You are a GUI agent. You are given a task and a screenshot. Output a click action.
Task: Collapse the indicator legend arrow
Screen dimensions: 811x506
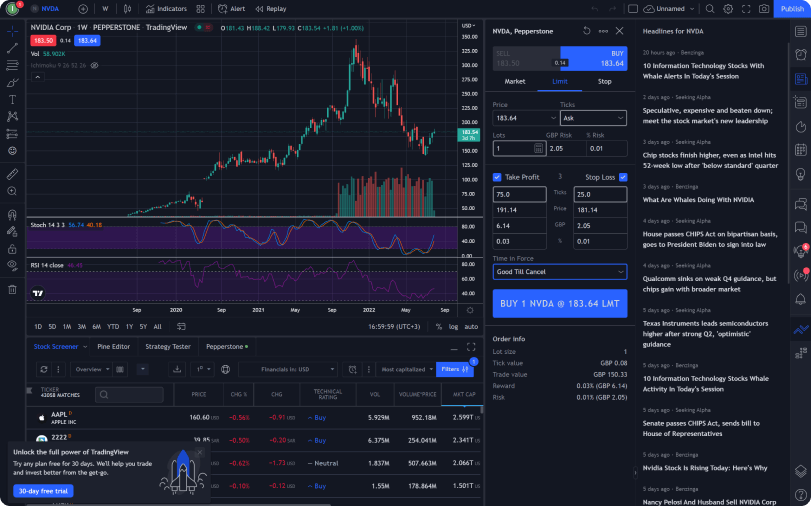[x=37, y=77]
